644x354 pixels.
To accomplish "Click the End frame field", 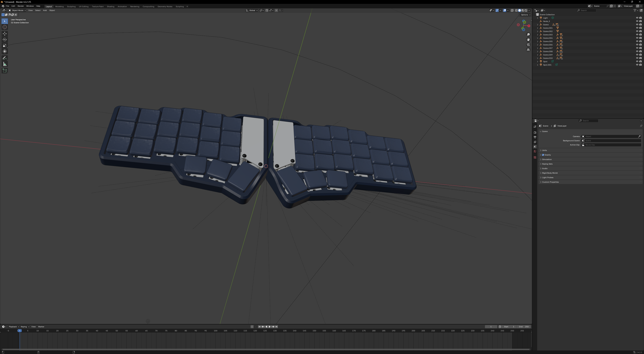I will 524,327.
